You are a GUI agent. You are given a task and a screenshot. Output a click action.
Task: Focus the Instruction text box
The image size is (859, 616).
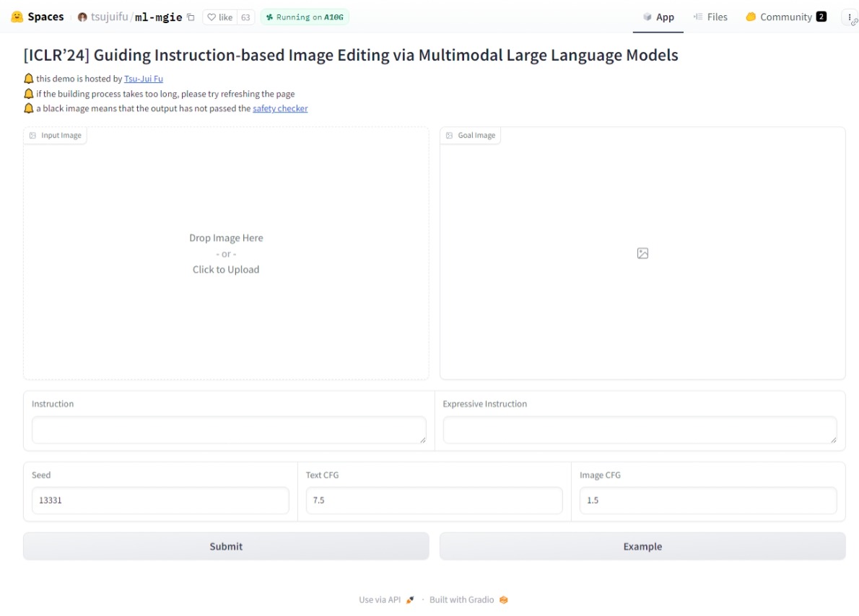coord(228,430)
